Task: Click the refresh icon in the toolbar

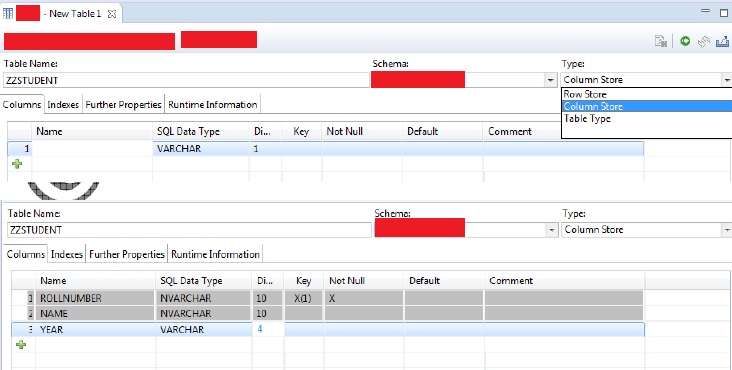Action: [x=704, y=42]
